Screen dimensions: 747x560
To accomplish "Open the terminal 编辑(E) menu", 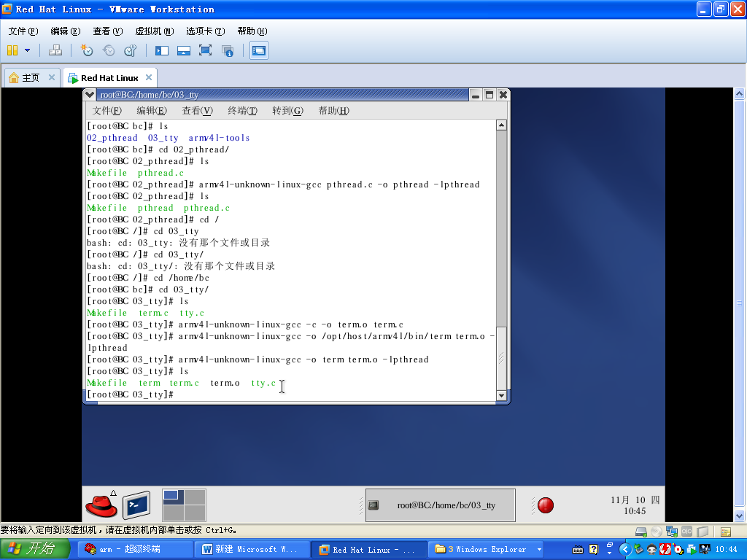I will tap(152, 111).
